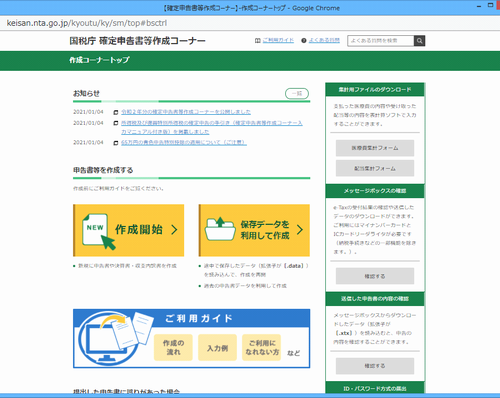Click the 作成の流れ tile in guide banner
The image size is (500, 398).
point(173,347)
